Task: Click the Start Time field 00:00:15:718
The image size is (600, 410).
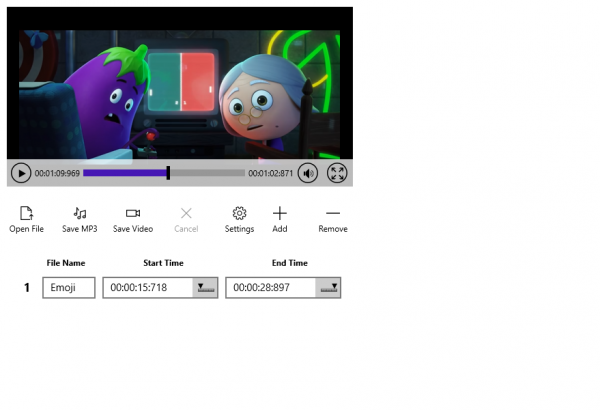Action: coord(148,287)
